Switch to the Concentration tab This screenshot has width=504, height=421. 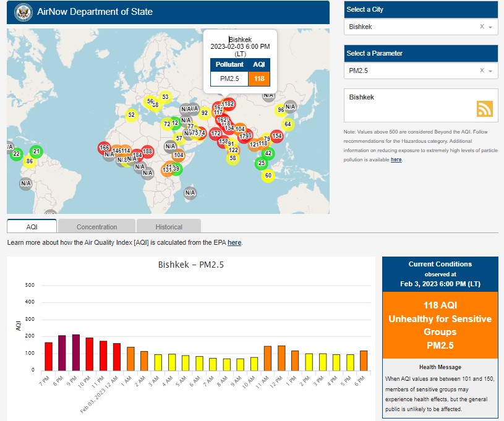[96, 226]
